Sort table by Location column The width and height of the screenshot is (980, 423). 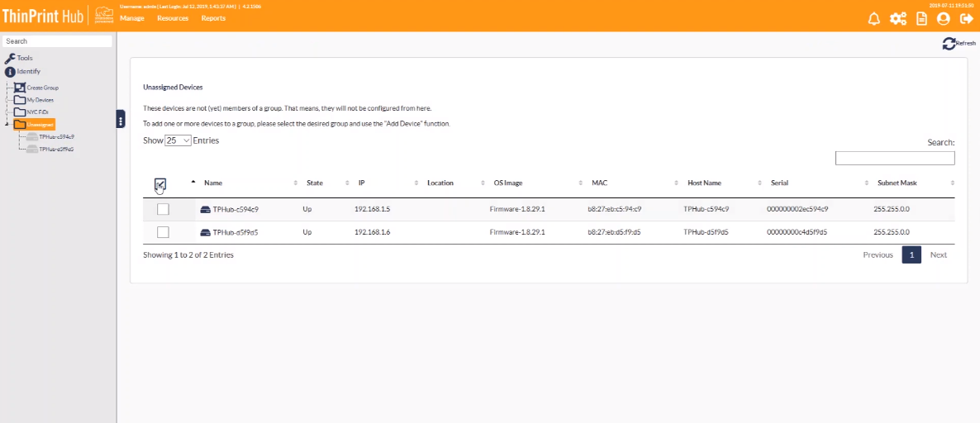point(440,183)
